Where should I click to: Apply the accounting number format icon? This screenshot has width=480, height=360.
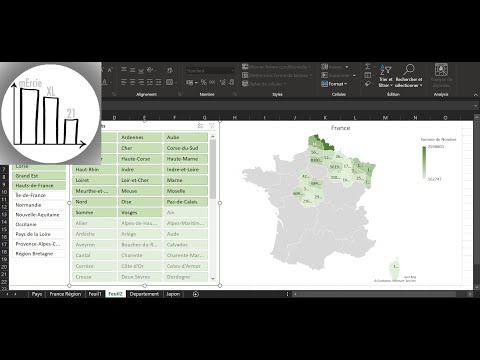click(x=190, y=82)
